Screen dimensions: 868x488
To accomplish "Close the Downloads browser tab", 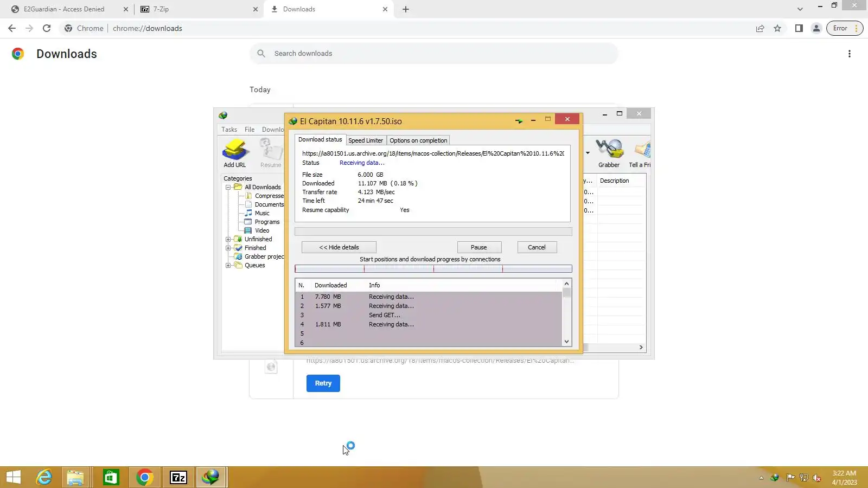I will pyautogui.click(x=385, y=9).
